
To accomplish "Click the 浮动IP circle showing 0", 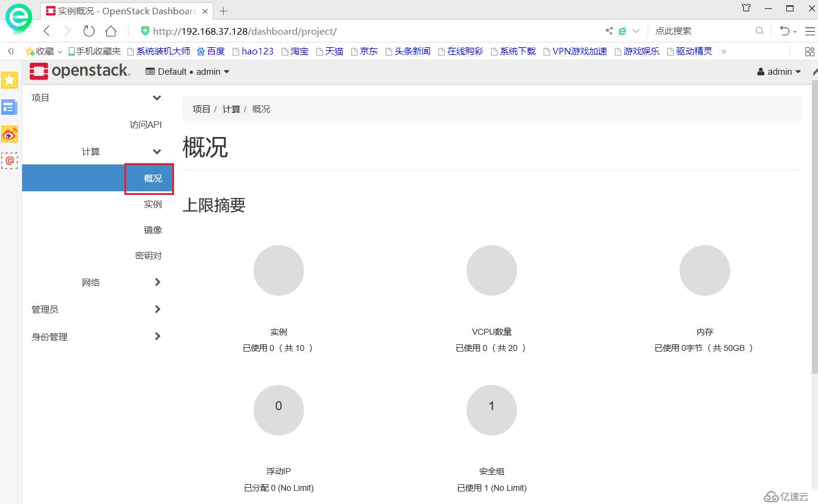I will (x=279, y=410).
